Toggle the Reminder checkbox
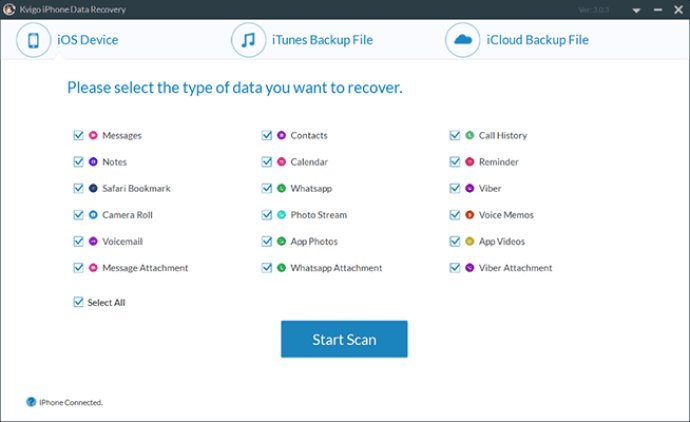 coord(455,161)
